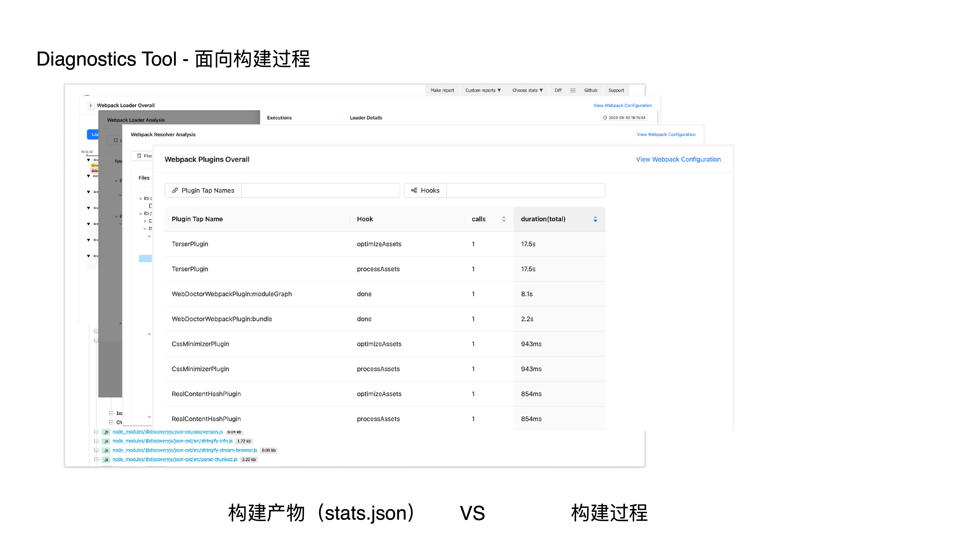The width and height of the screenshot is (980, 551).
Task: Click the pink 'data.' bar in the timeline
Action: point(94,171)
